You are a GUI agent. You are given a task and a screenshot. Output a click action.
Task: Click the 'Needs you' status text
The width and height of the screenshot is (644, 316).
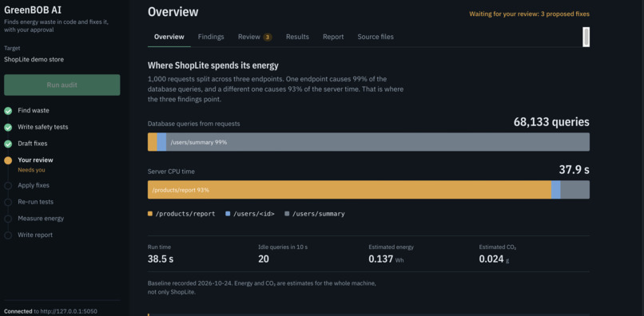click(32, 170)
